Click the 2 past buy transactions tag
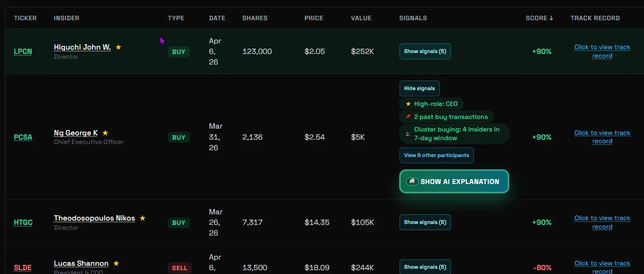 (446, 117)
